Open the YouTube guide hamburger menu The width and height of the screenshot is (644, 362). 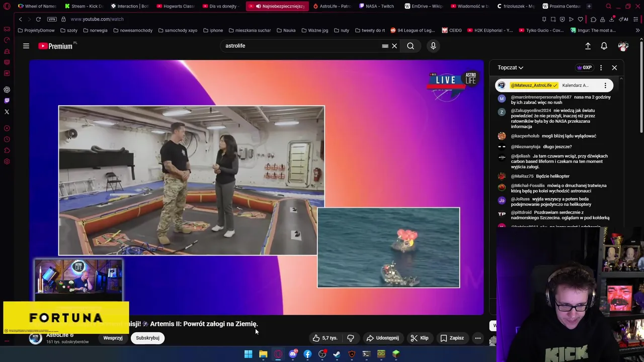[26, 46]
